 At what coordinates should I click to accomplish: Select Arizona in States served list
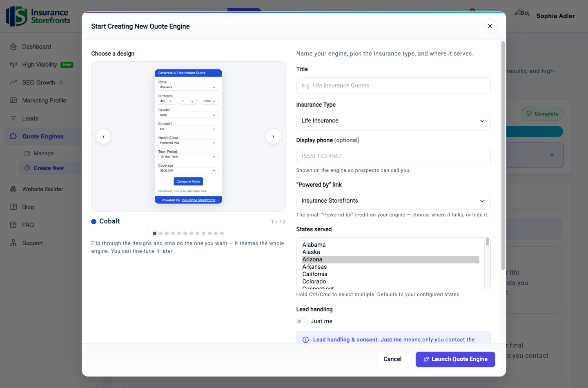tap(390, 259)
